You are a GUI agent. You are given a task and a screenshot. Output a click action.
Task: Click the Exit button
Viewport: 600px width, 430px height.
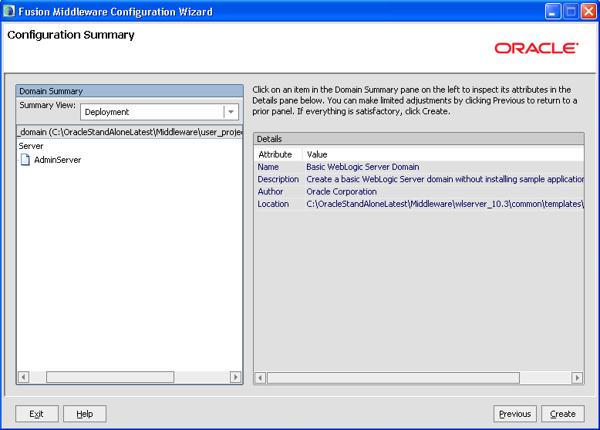click(x=37, y=413)
